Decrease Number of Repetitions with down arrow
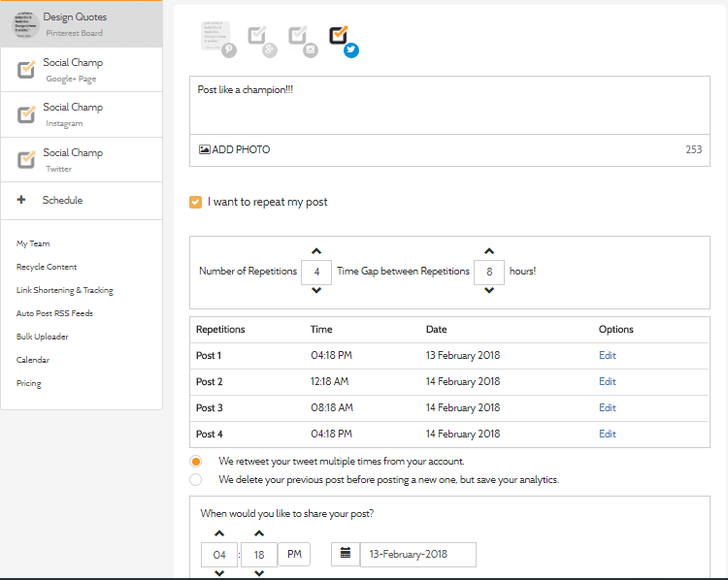 pos(316,290)
